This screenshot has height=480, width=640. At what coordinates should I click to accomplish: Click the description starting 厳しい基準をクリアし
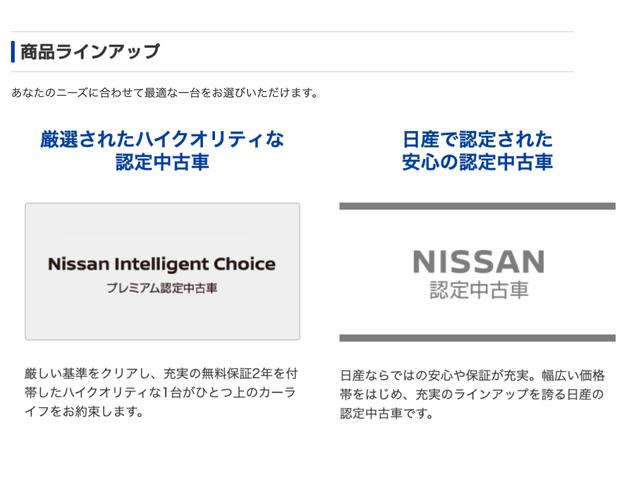coord(162,374)
